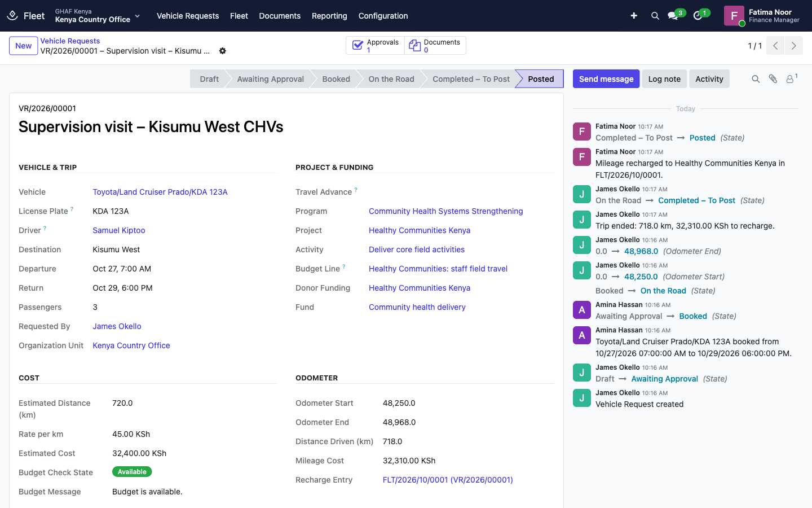
Task: Go to previous record arrow
Action: (x=775, y=46)
